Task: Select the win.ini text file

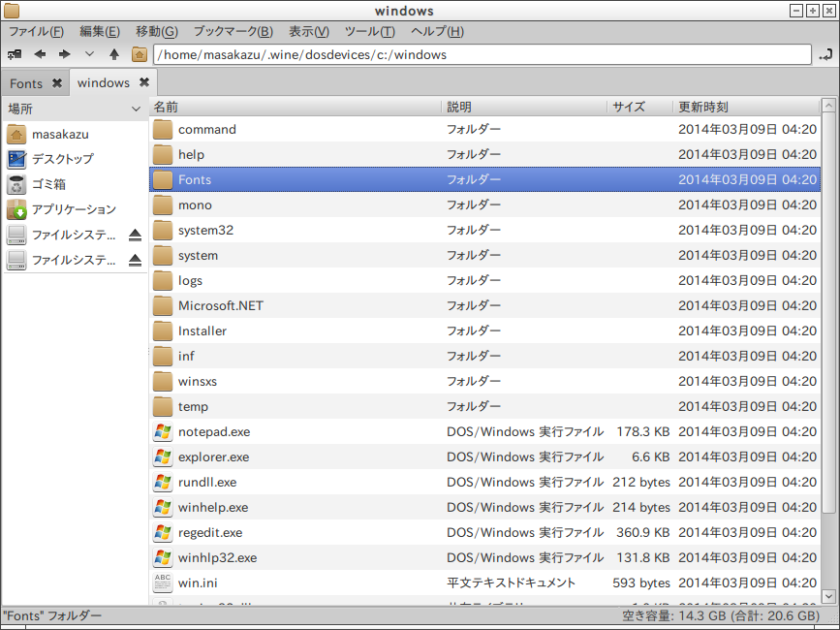Action: click(x=484, y=583)
